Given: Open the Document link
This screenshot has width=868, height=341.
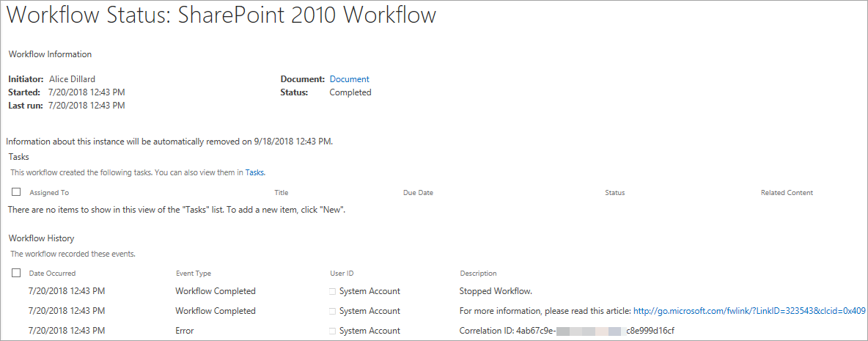Looking at the screenshot, I should pos(349,79).
